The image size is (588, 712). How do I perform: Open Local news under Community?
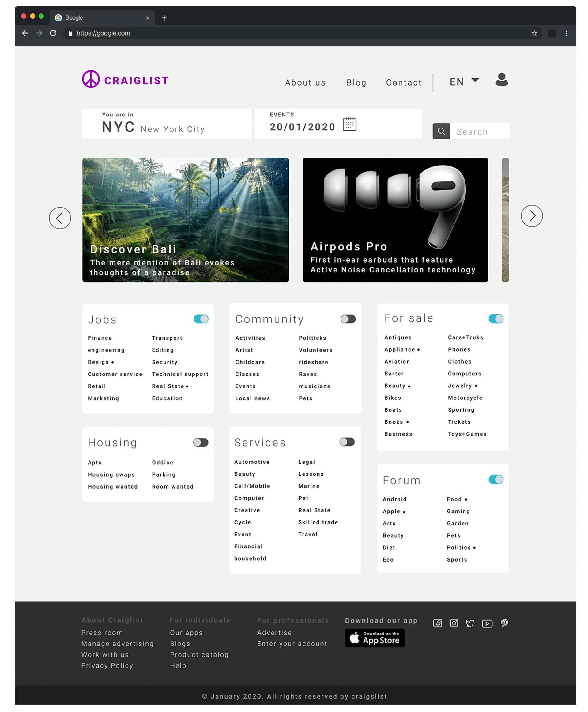[253, 398]
